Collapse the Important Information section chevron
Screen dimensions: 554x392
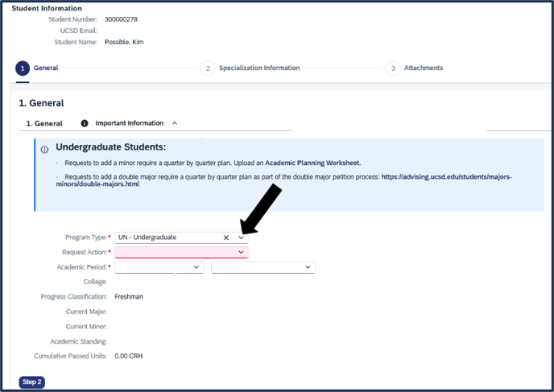175,123
